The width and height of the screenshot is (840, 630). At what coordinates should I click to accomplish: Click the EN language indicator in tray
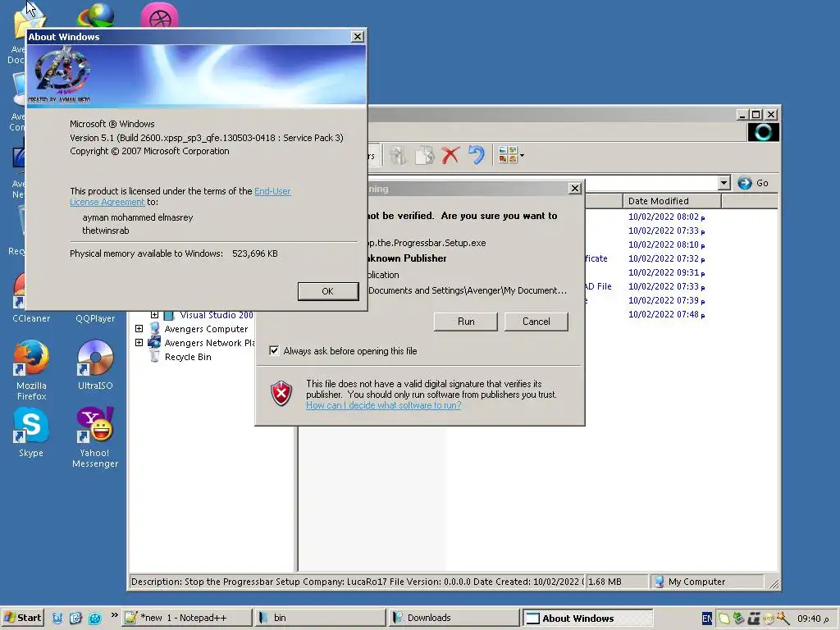tap(706, 619)
